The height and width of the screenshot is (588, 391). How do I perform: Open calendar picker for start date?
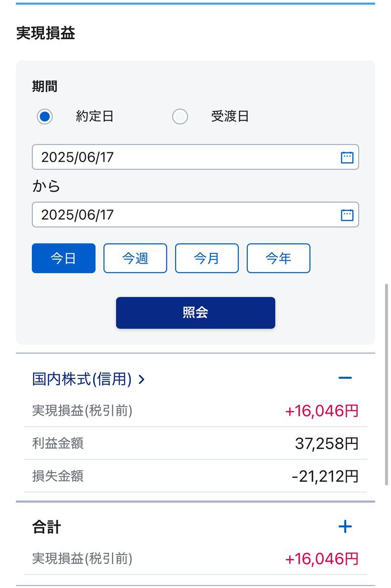pyautogui.click(x=347, y=157)
